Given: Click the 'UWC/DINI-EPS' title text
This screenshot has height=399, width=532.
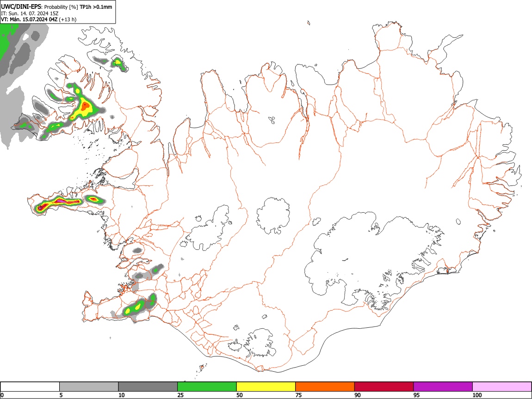Looking at the screenshot, I should [21, 6].
